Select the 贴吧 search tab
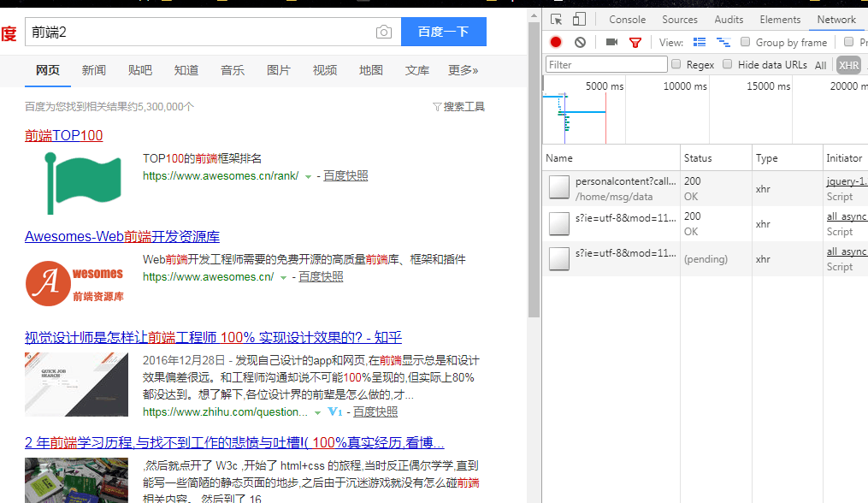Image resolution: width=868 pixels, height=503 pixels. 140,70
